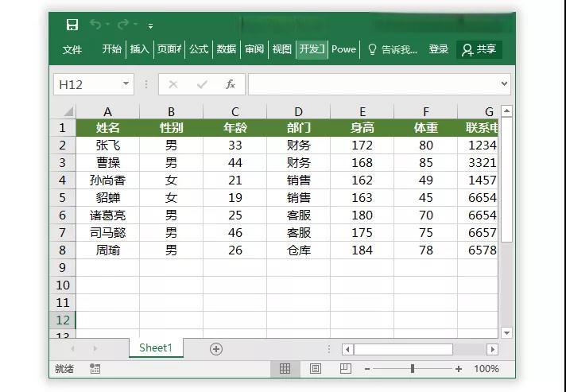Switch to Page Break Preview view
566x392 pixels.
point(345,369)
